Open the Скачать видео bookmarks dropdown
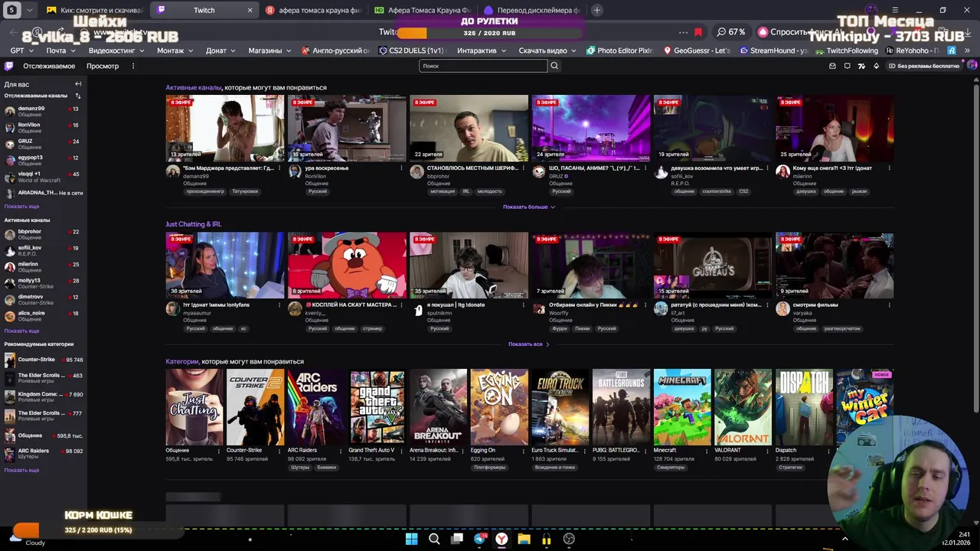980x551 pixels. (547, 51)
